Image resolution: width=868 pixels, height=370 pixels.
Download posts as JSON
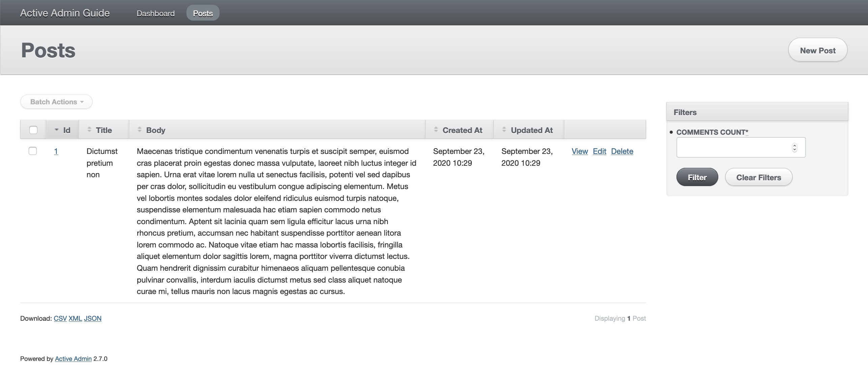point(93,318)
